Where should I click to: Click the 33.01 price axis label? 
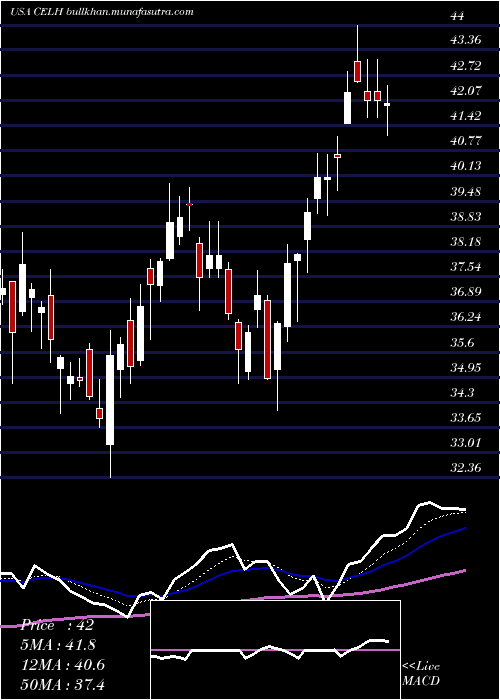pos(466,443)
